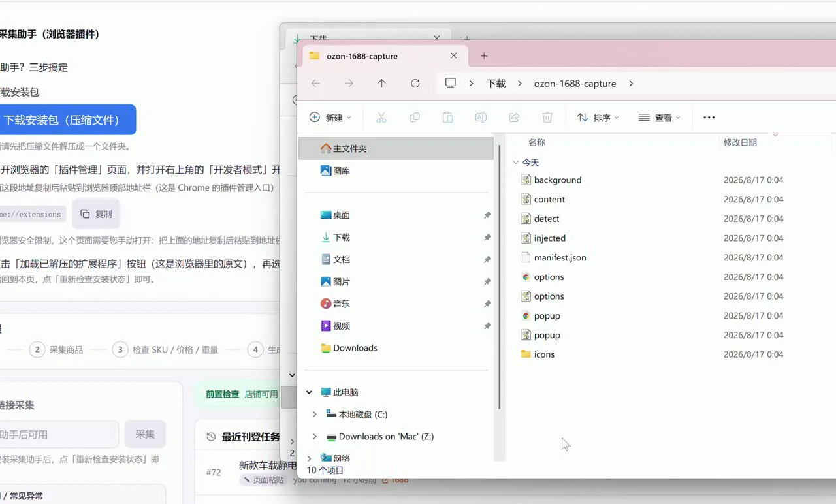Unpin 图片 from quick access
836x504 pixels.
click(x=487, y=282)
